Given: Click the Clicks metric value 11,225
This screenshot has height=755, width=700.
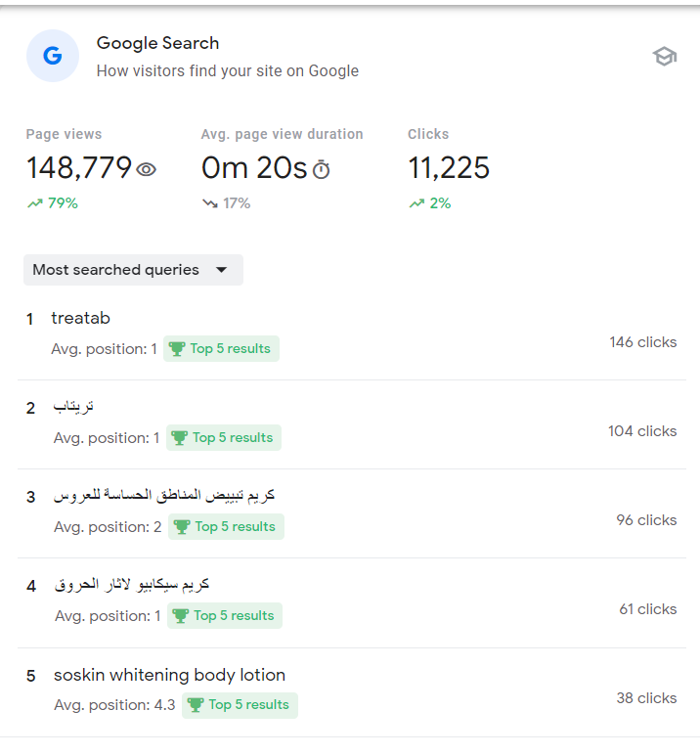Looking at the screenshot, I should pyautogui.click(x=449, y=168).
